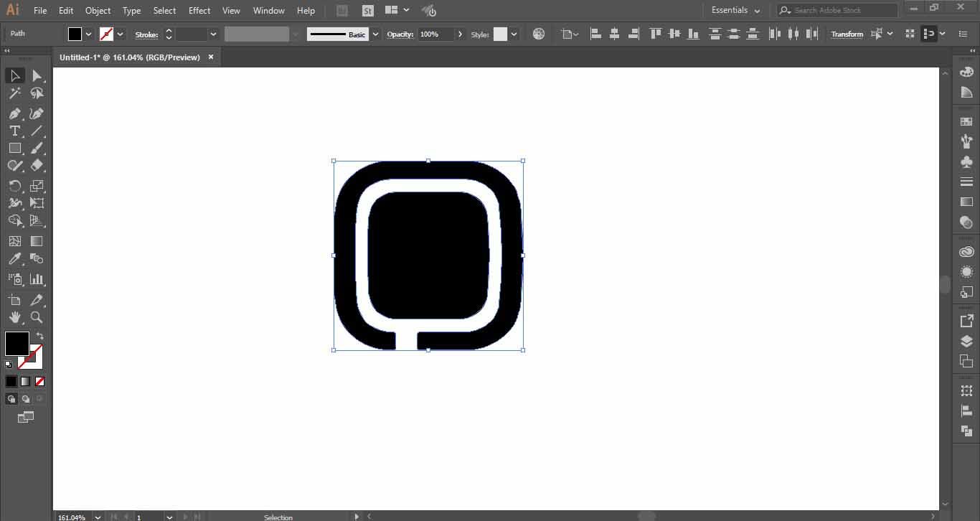Set paint mode to None

(40, 382)
